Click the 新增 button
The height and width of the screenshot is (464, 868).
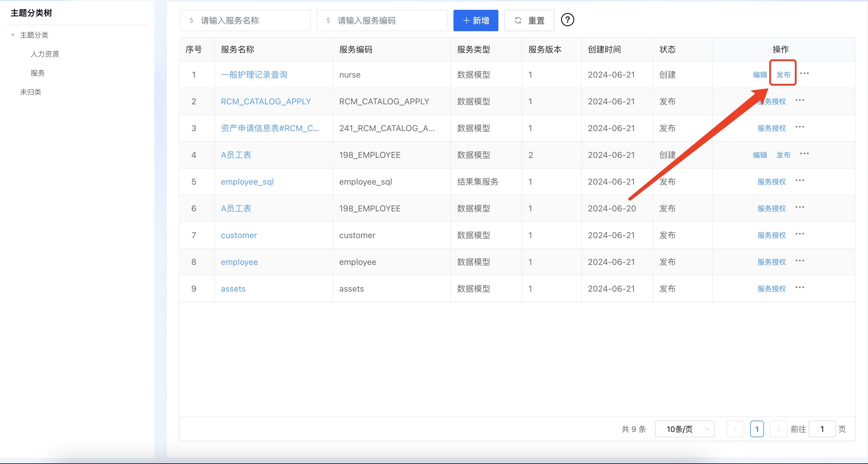coord(475,21)
